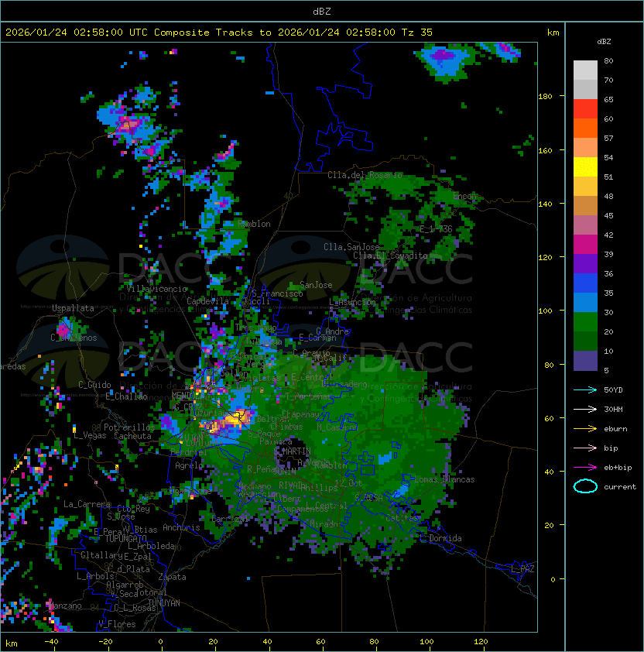
Task: Click the yellow eburn arrow in legend
Action: 585,429
